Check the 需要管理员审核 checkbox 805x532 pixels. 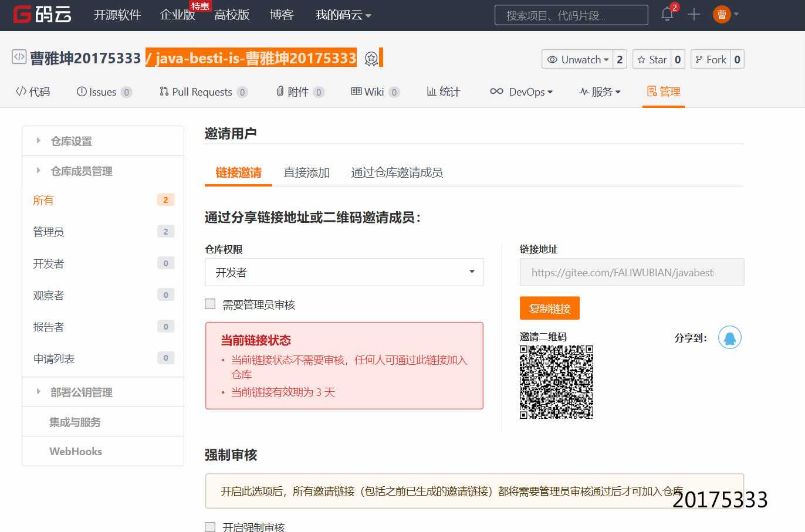pos(210,304)
